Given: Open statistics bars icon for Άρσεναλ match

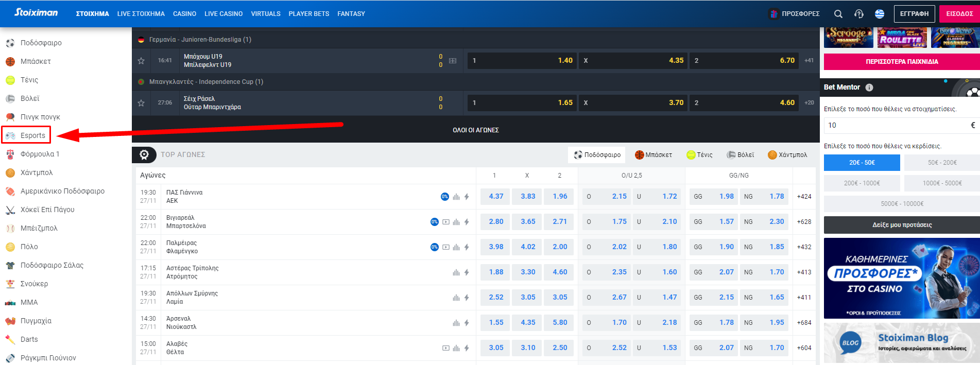Looking at the screenshot, I should [456, 323].
